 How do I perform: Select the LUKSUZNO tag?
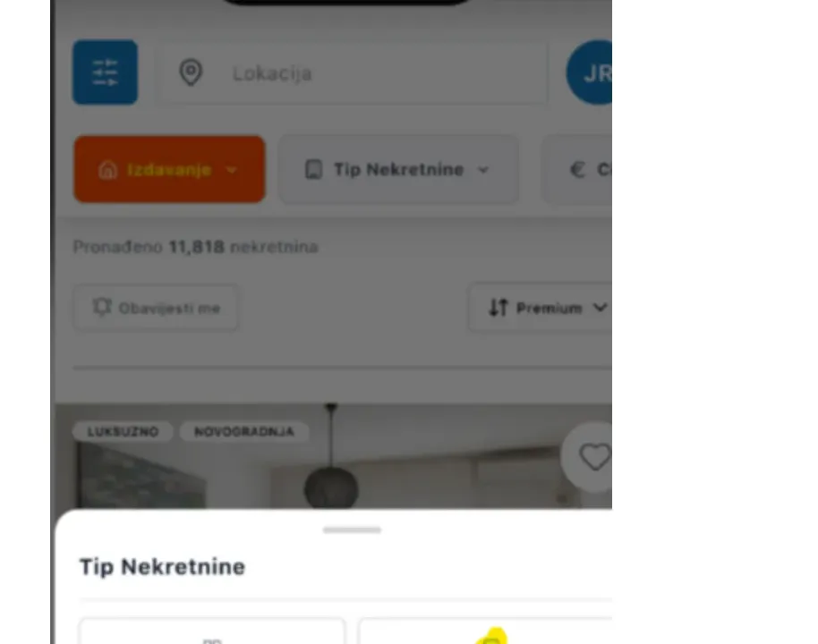point(123,432)
